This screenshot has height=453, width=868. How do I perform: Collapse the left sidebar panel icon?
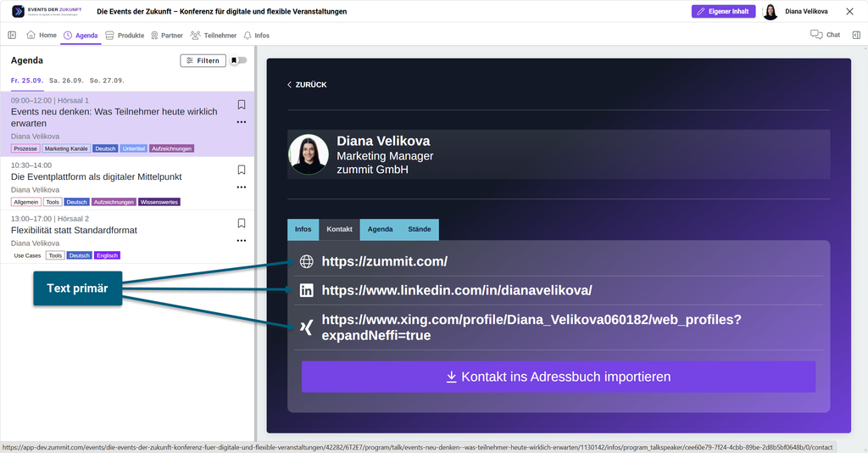12,36
